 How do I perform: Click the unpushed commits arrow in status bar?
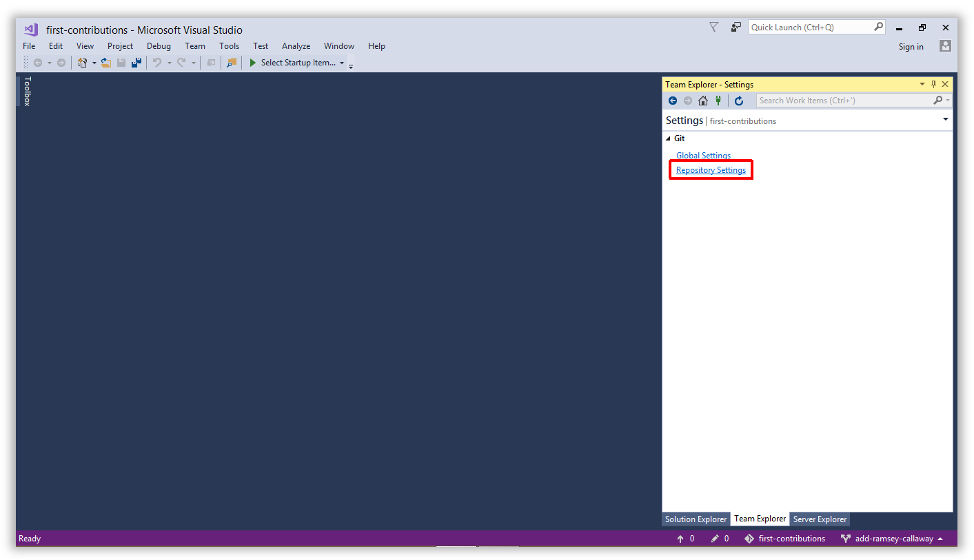click(680, 539)
